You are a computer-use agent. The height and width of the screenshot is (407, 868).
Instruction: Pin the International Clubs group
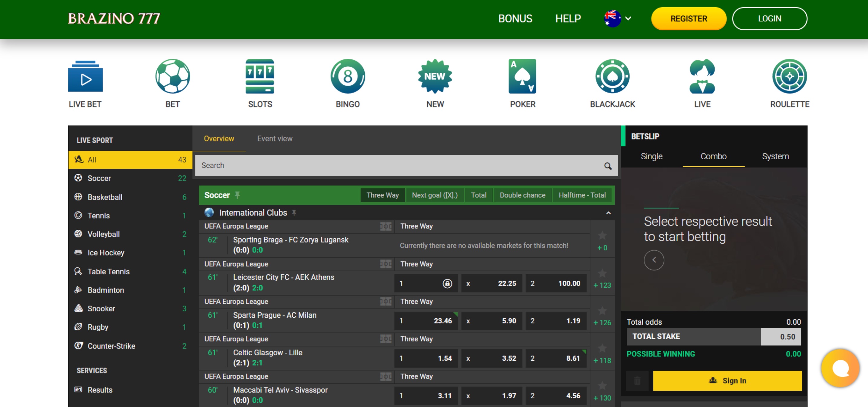pos(294,213)
